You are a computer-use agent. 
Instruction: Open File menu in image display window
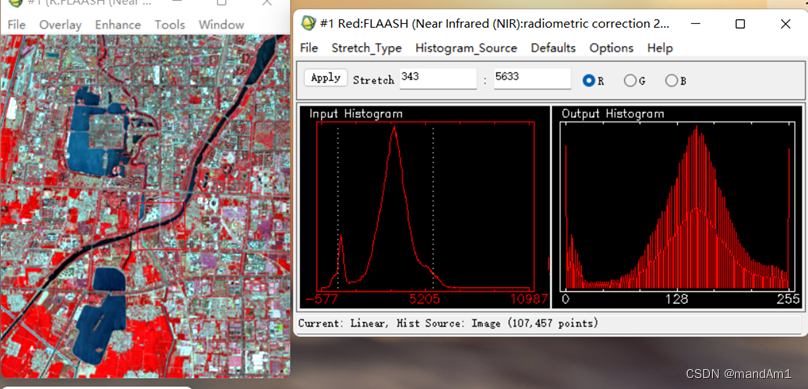point(16,25)
